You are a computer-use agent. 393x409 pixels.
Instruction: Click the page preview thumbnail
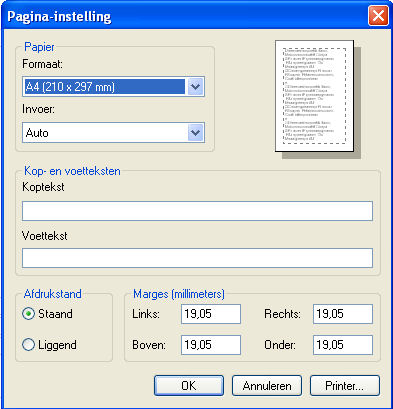click(x=314, y=96)
